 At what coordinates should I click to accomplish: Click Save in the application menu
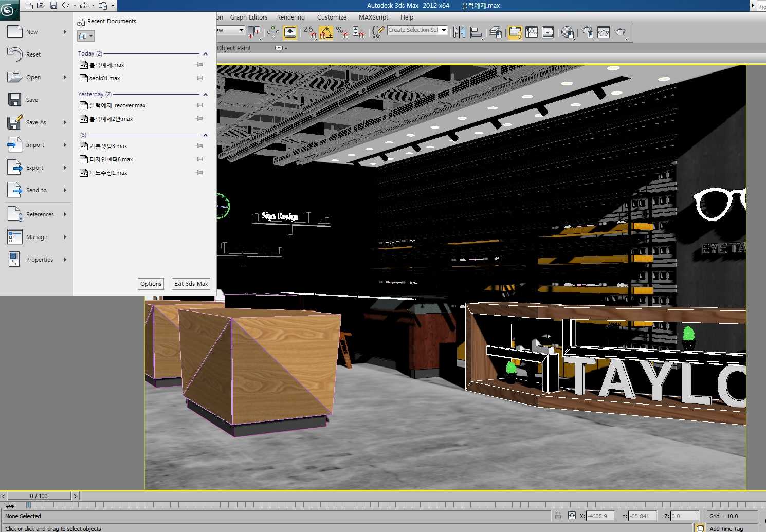37,100
